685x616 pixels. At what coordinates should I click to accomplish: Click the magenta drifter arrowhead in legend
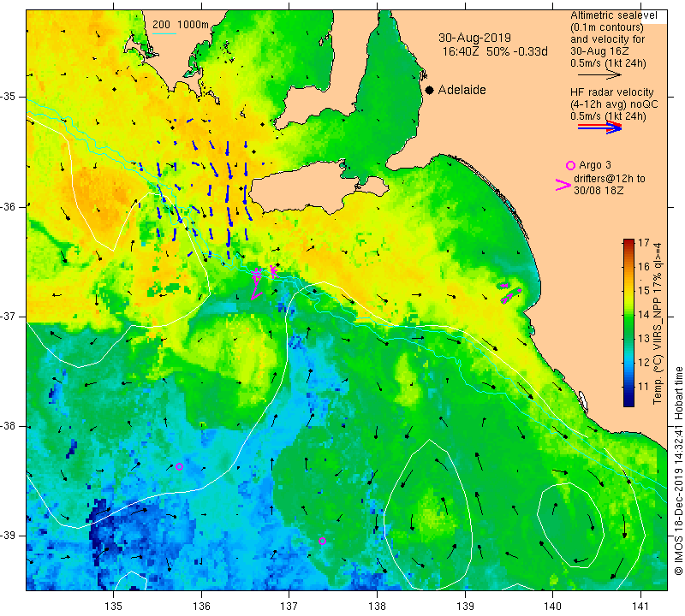point(563,185)
